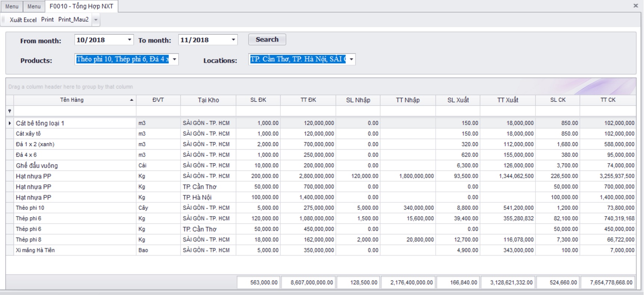Click the Tên Hàng filter row cell
The height and width of the screenshot is (295, 644).
(x=75, y=111)
